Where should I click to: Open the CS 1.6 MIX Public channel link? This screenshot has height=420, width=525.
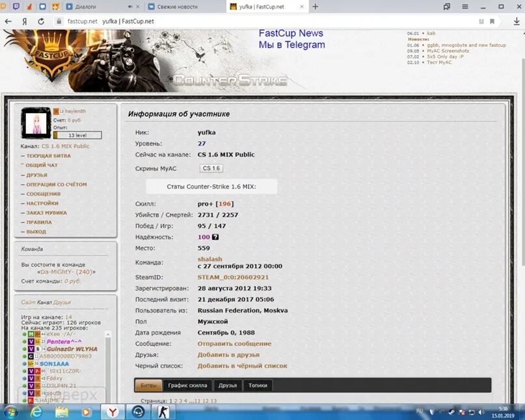(65, 146)
